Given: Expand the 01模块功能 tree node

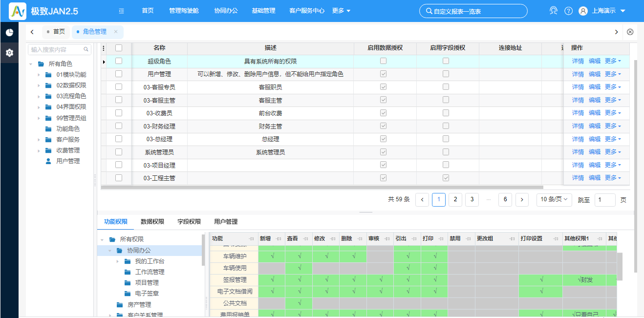Looking at the screenshot, I should tap(39, 75).
